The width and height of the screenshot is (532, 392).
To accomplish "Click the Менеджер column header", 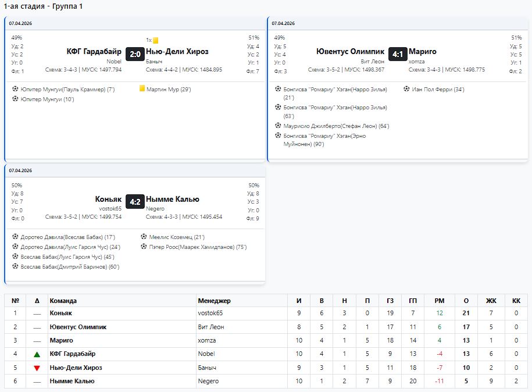I will pyautogui.click(x=214, y=301).
